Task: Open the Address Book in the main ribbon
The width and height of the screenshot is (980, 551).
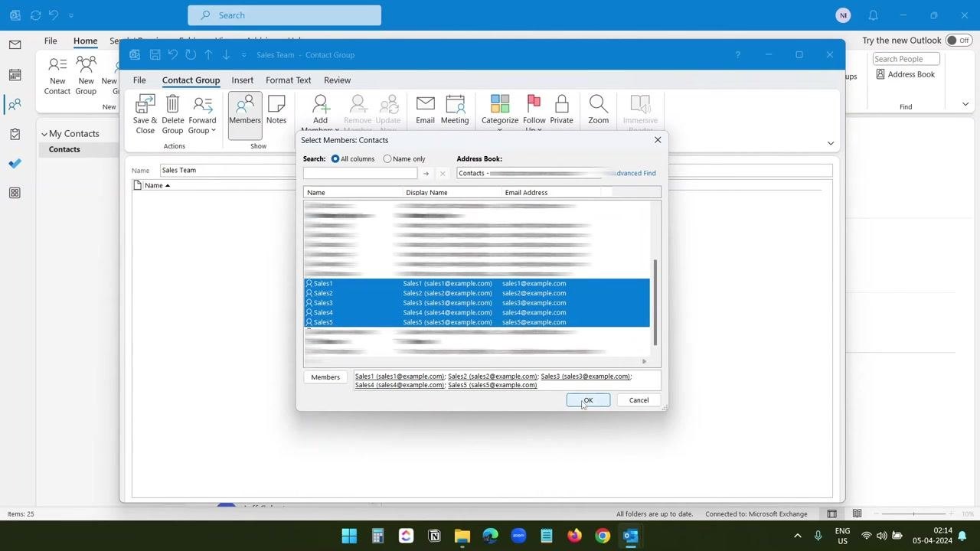Action: [906, 74]
